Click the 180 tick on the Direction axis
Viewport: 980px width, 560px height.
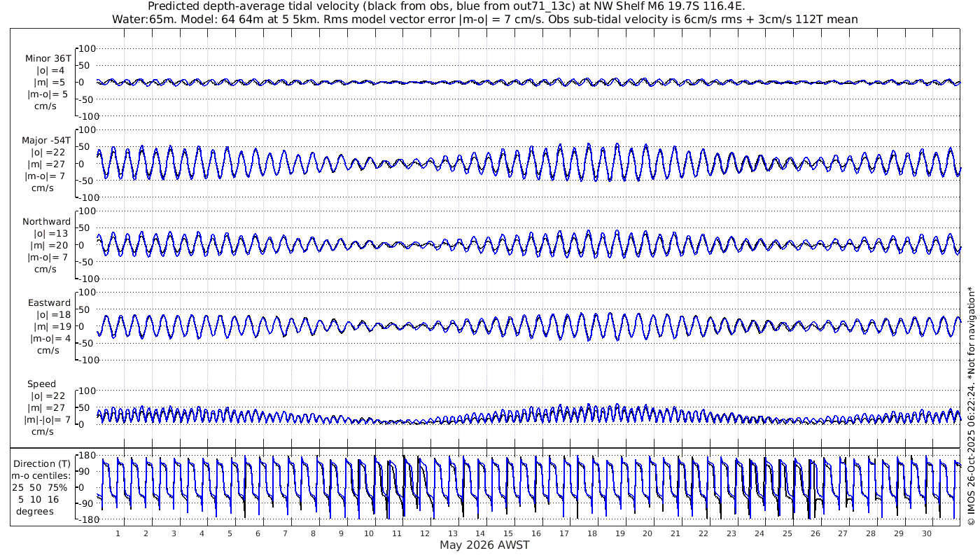point(85,456)
